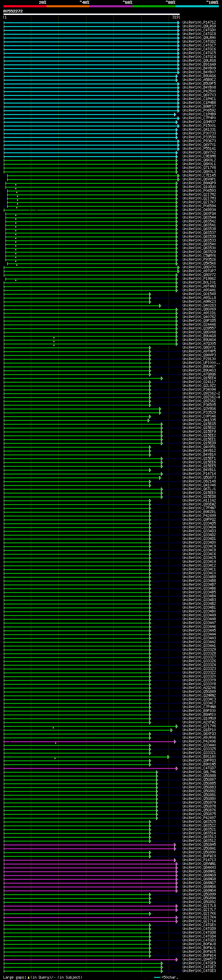Click the UniRef100_C4TGE9 label

point(199,963)
